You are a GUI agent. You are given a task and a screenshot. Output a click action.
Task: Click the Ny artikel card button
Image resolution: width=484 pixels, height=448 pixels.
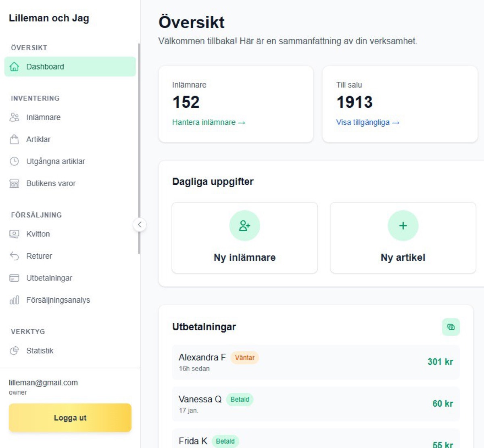[403, 238]
